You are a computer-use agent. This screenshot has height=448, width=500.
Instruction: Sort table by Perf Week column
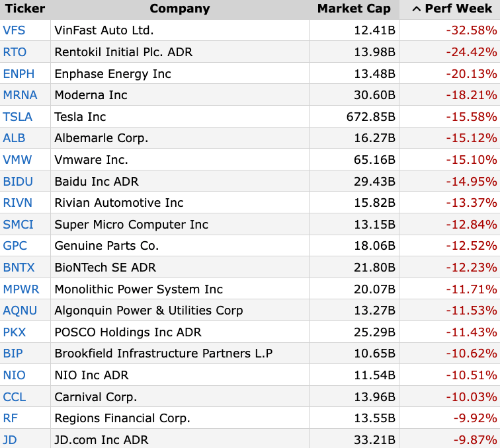[x=453, y=9]
